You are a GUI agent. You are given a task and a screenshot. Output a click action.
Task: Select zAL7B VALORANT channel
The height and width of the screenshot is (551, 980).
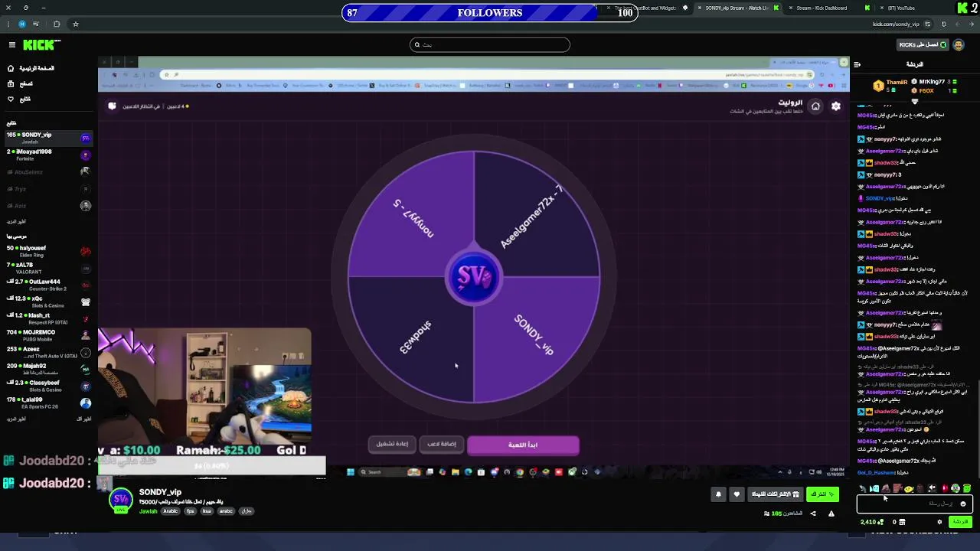point(49,268)
